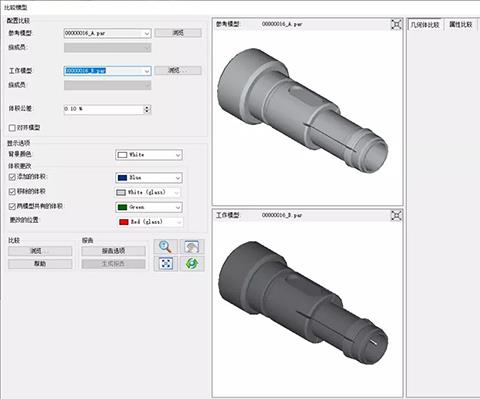Click the magnifier zoom icon
Image resolution: width=480 pixels, height=399 pixels.
[165, 247]
